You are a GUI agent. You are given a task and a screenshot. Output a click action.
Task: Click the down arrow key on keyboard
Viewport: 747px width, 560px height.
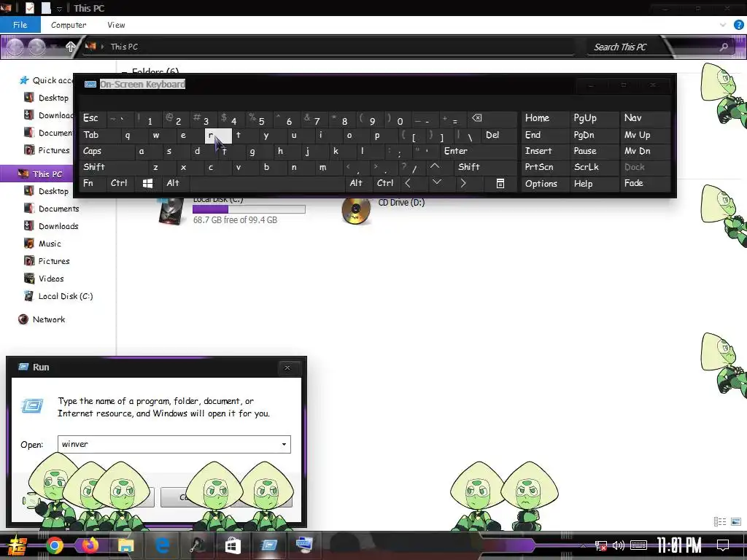click(436, 183)
